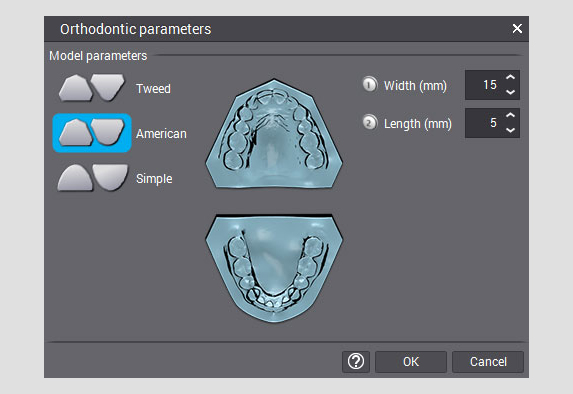
Task: Decrease Width value with down arrow
Action: pos(511,92)
